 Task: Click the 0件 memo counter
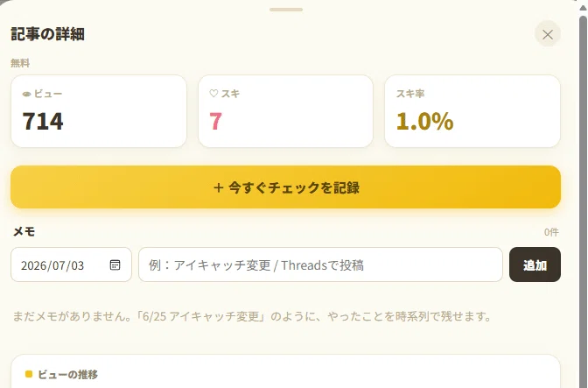pos(551,232)
